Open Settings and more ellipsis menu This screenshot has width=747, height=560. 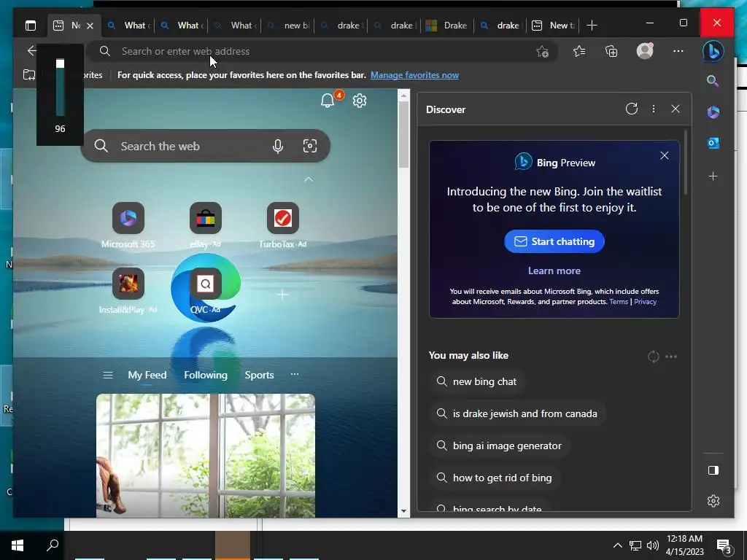click(x=678, y=51)
